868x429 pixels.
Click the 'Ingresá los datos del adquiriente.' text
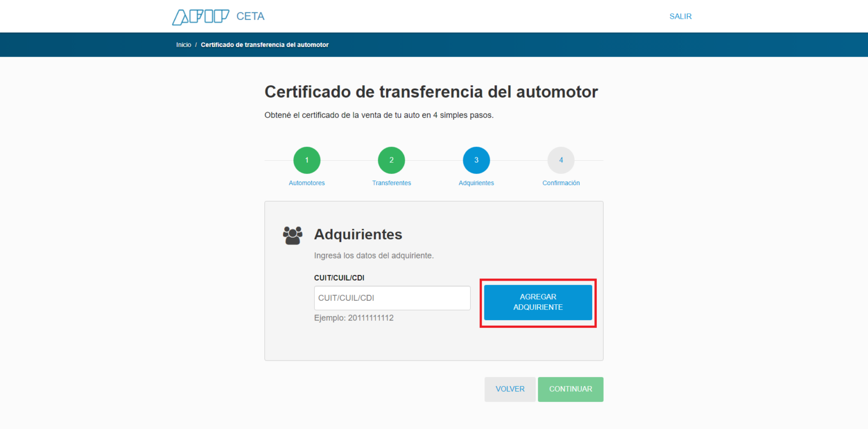(x=374, y=256)
